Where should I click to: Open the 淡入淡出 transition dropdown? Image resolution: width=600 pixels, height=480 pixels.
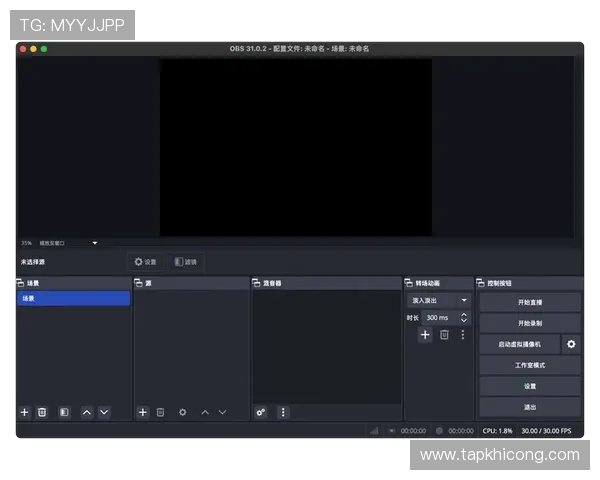439,300
